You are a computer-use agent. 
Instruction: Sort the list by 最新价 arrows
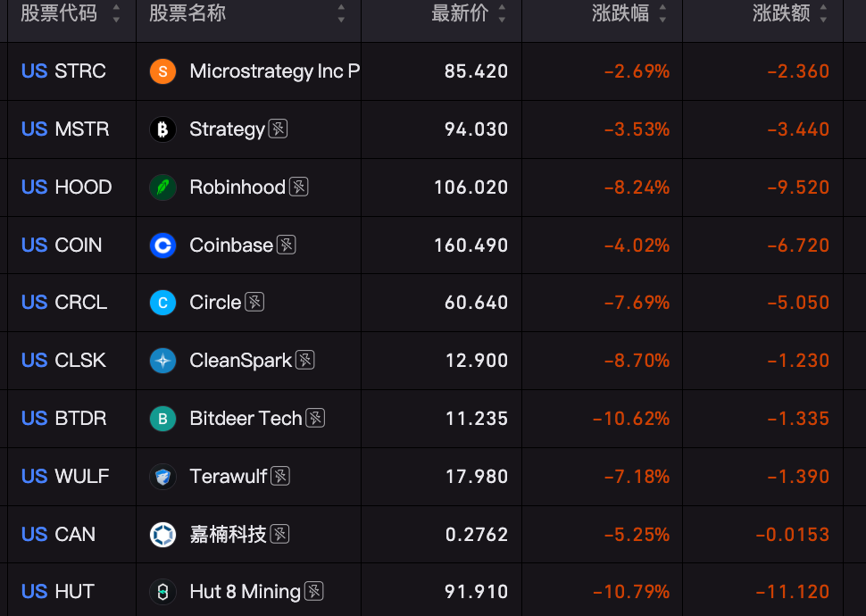[x=502, y=13]
